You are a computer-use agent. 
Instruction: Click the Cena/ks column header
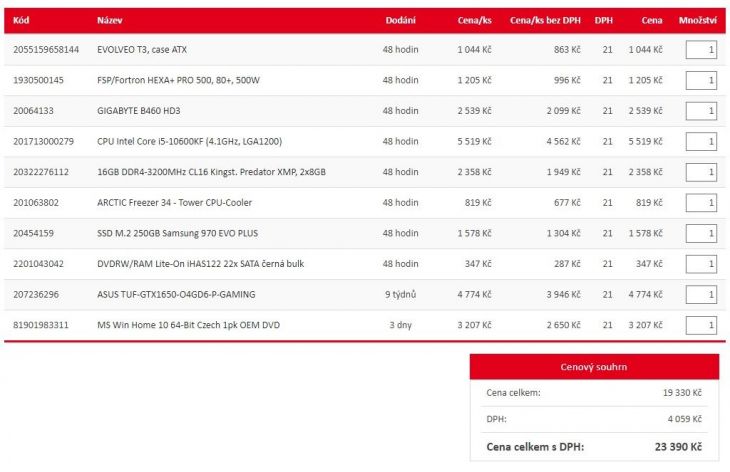coord(474,20)
